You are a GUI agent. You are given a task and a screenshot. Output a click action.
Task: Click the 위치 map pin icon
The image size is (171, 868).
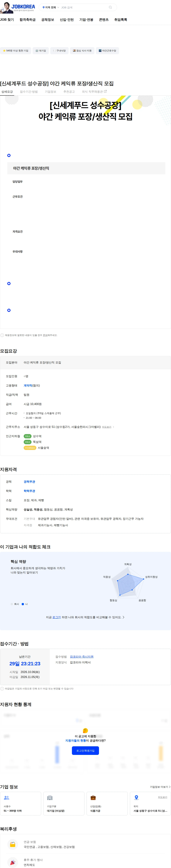(136, 798)
